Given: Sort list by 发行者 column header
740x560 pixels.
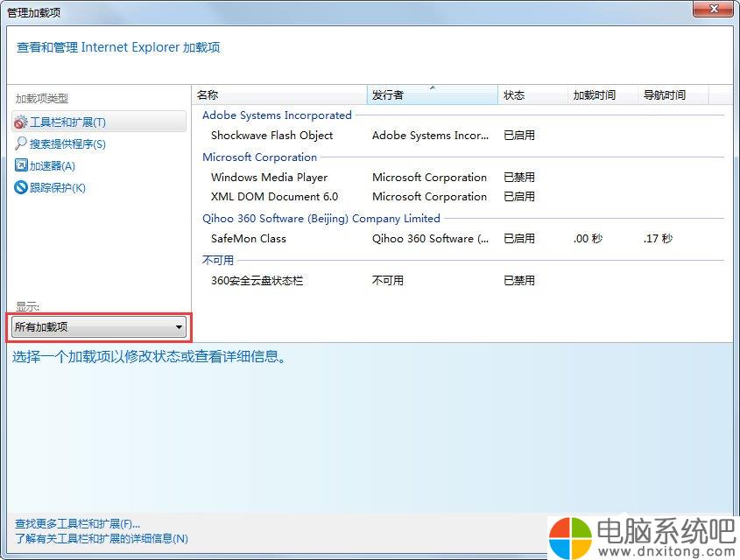Looking at the screenshot, I should [x=433, y=94].
